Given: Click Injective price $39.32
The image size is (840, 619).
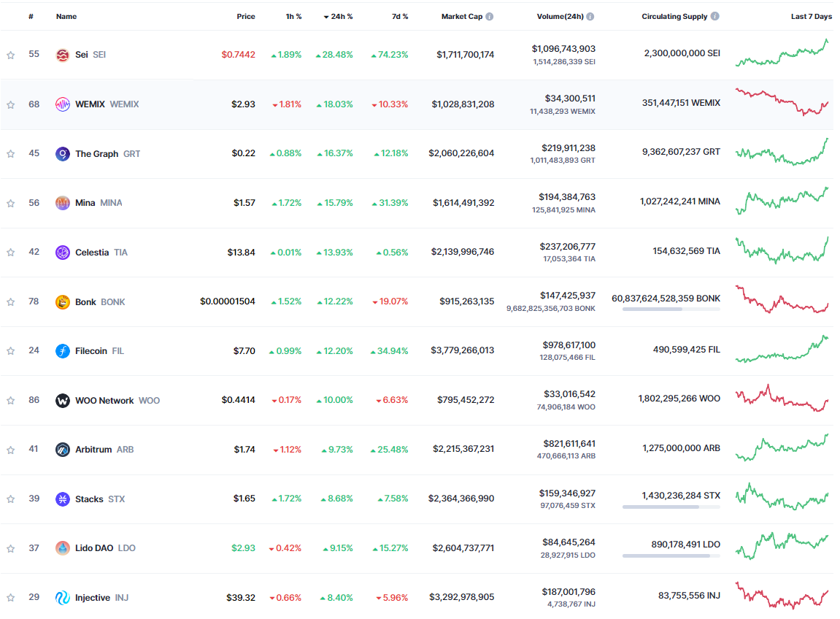Looking at the screenshot, I should [241, 598].
